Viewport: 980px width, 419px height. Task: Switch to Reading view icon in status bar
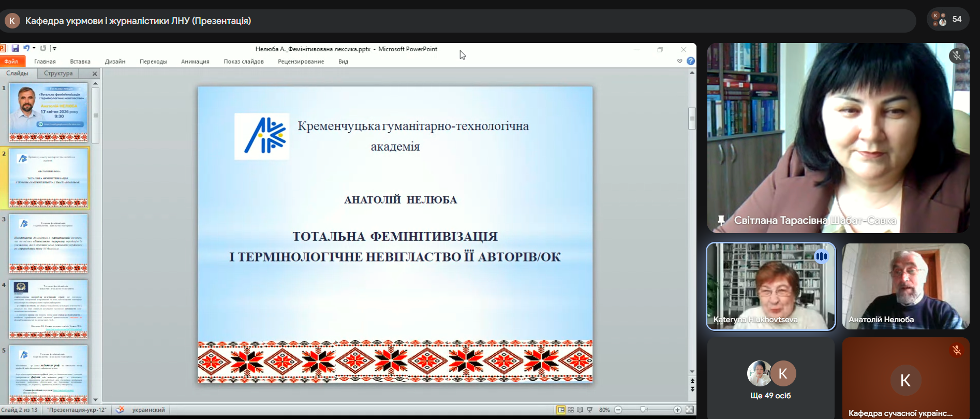coord(580,410)
